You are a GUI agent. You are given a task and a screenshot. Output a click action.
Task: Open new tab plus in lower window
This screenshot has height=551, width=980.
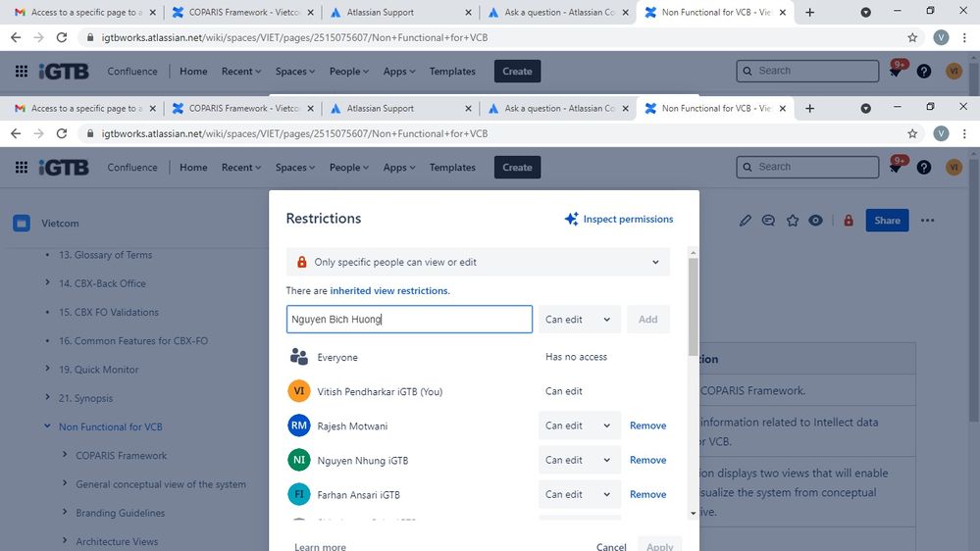pyautogui.click(x=810, y=109)
